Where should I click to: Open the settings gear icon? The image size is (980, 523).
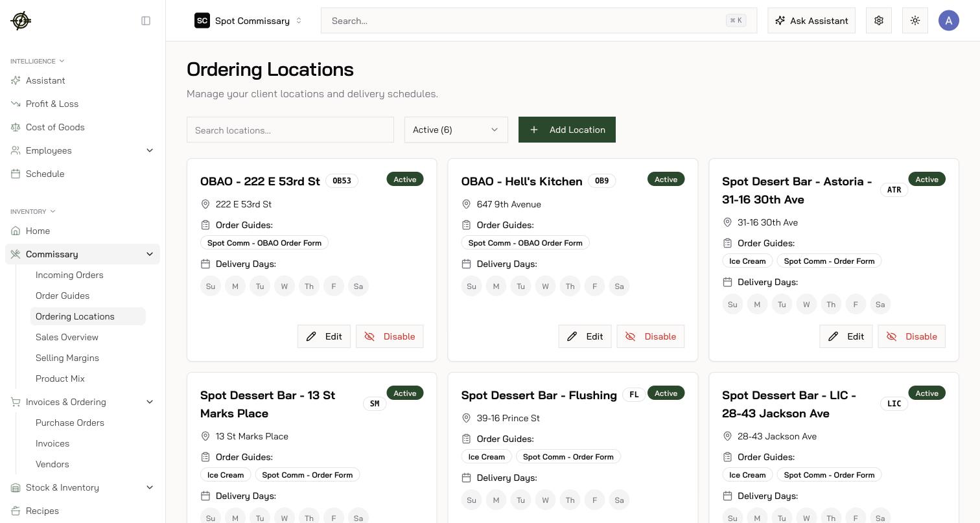pos(879,21)
